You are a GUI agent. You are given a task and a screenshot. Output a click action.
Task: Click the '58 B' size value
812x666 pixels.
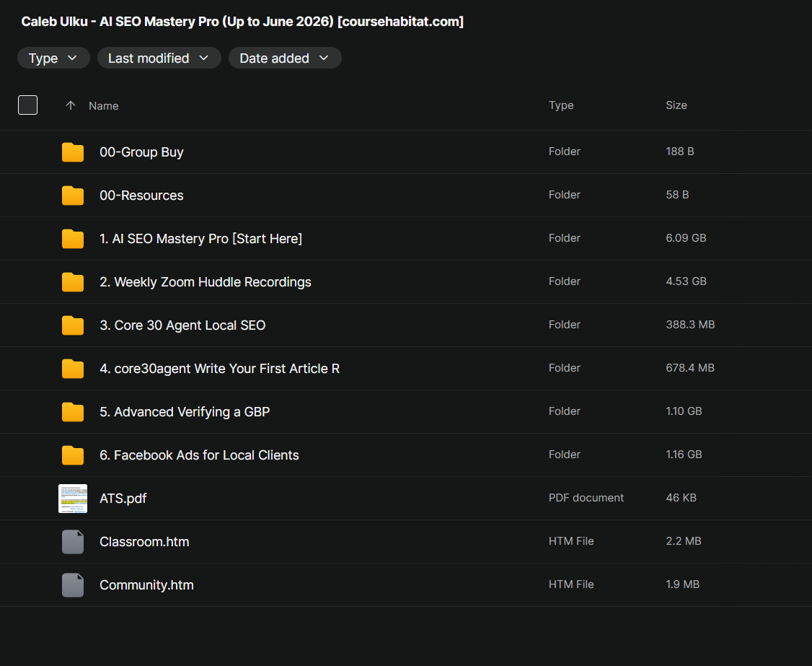click(x=677, y=195)
